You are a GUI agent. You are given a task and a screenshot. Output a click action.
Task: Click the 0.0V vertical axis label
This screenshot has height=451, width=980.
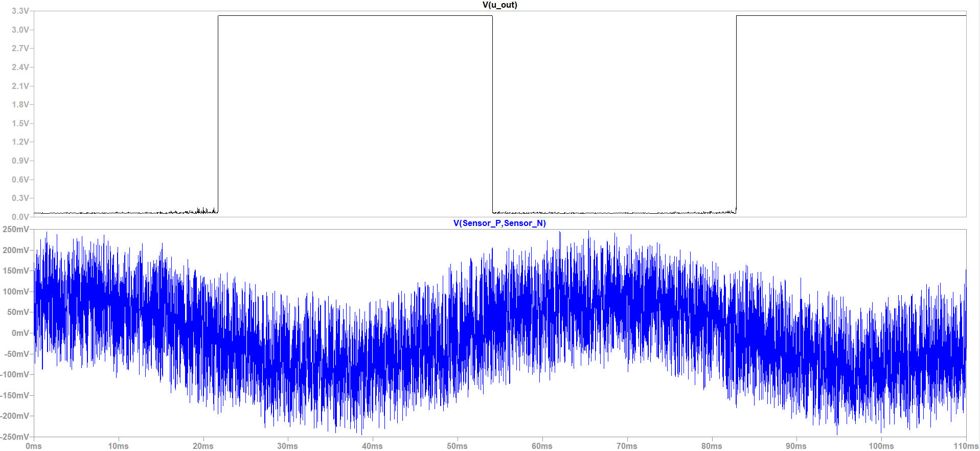pos(20,217)
